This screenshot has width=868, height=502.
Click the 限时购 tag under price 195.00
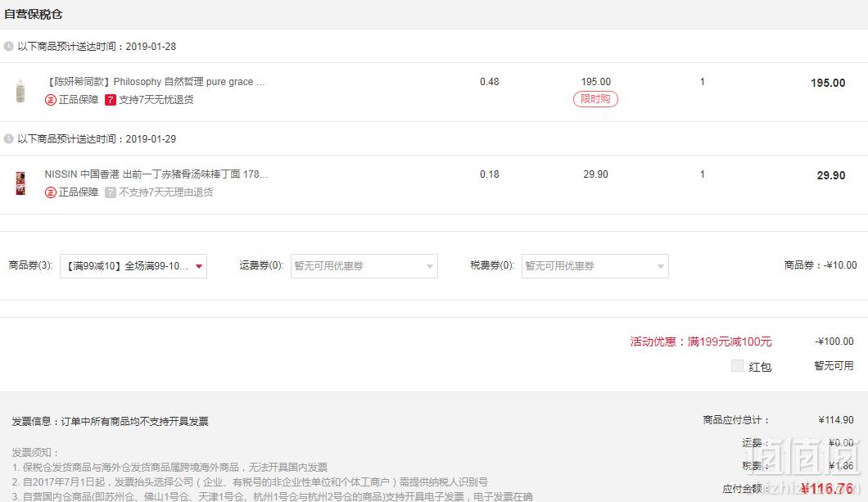pyautogui.click(x=595, y=99)
